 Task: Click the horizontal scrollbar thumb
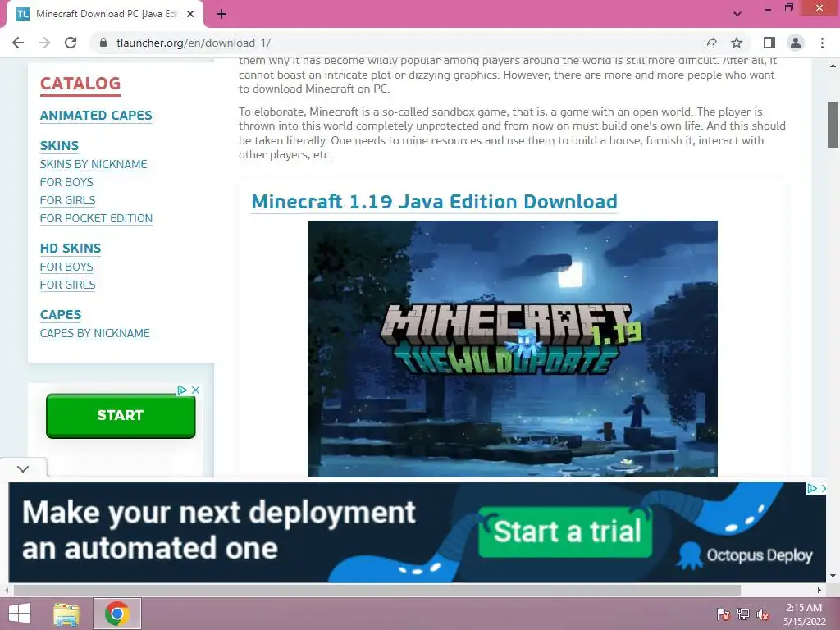377,590
